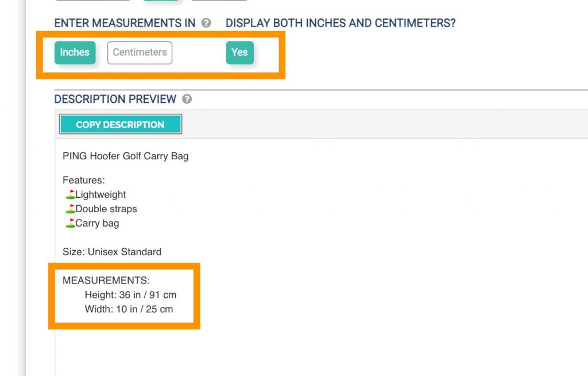Select Inches measurement unit

(75, 52)
